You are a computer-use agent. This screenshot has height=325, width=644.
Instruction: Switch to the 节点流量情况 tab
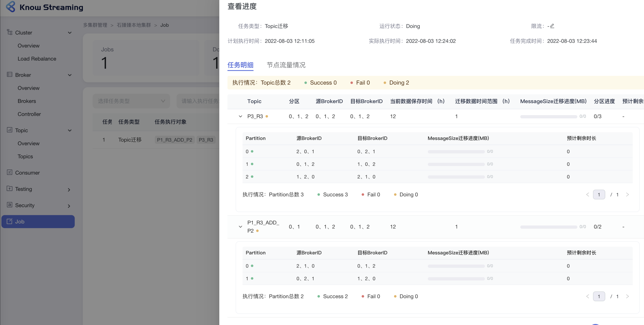(286, 65)
